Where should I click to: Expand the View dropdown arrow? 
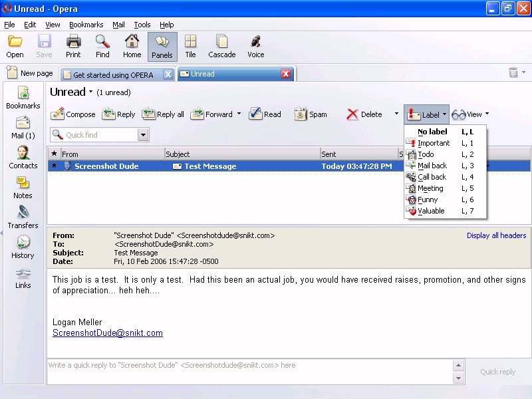click(487, 114)
